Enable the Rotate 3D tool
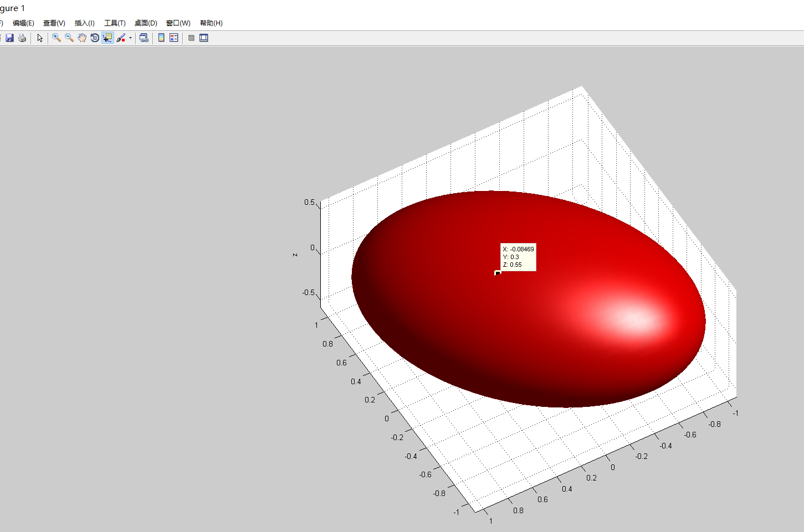Image resolution: width=804 pixels, height=532 pixels. coord(94,38)
